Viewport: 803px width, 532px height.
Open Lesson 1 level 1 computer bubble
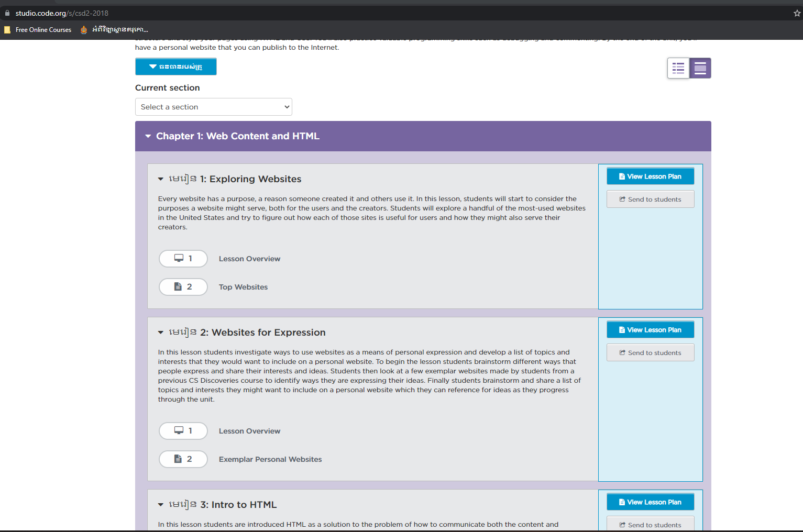pos(183,259)
